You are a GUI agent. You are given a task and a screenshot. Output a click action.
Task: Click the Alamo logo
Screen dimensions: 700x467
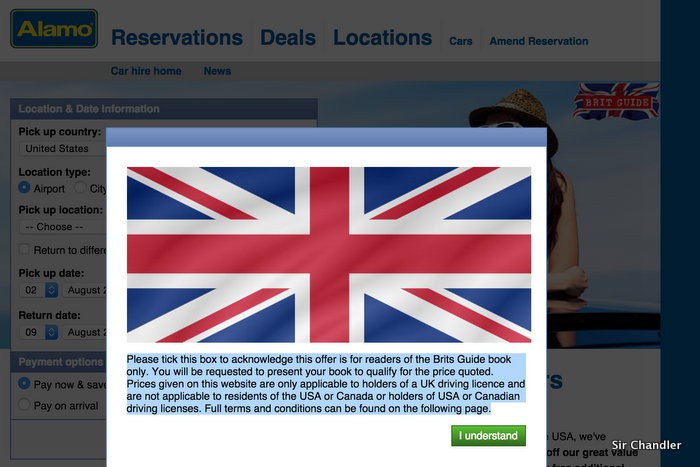pos(54,29)
